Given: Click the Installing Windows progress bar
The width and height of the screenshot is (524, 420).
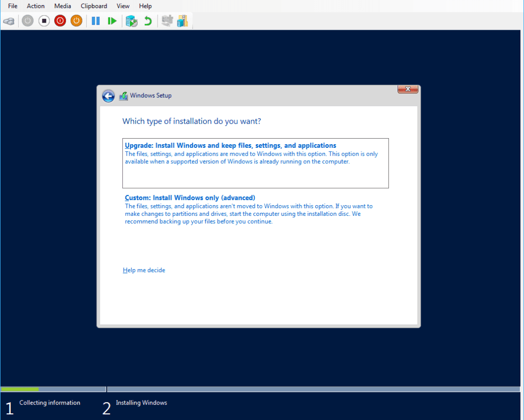Looking at the screenshot, I should tap(314, 389).
